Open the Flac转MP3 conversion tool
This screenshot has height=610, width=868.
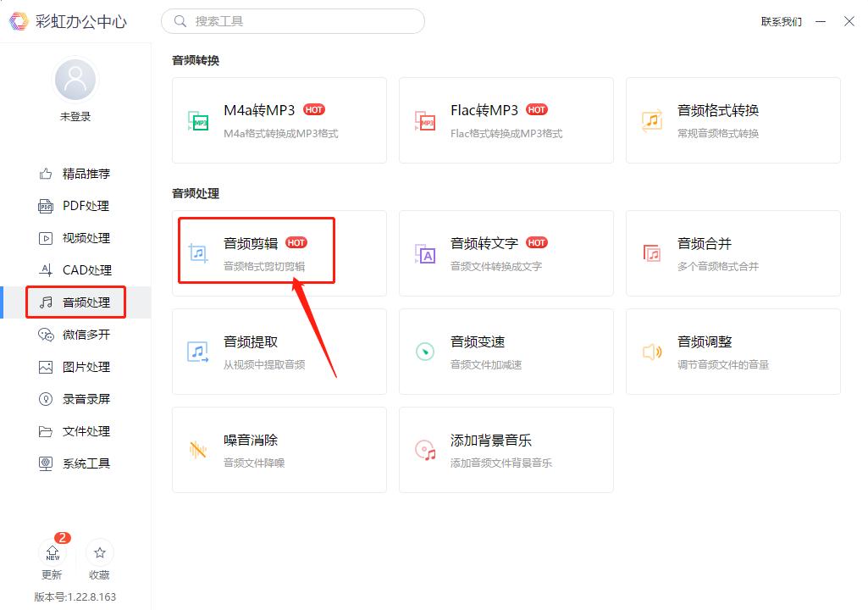click(x=506, y=119)
